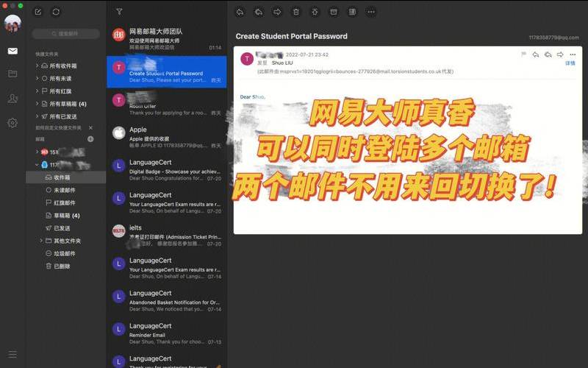
Task: Select the 红旗邮件 folder
Action: 65,203
